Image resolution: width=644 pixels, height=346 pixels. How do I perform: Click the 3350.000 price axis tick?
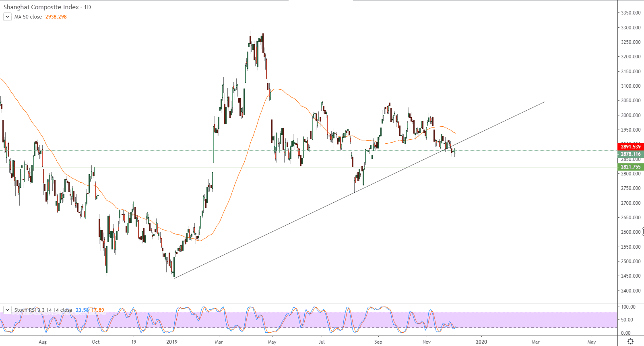pos(631,13)
